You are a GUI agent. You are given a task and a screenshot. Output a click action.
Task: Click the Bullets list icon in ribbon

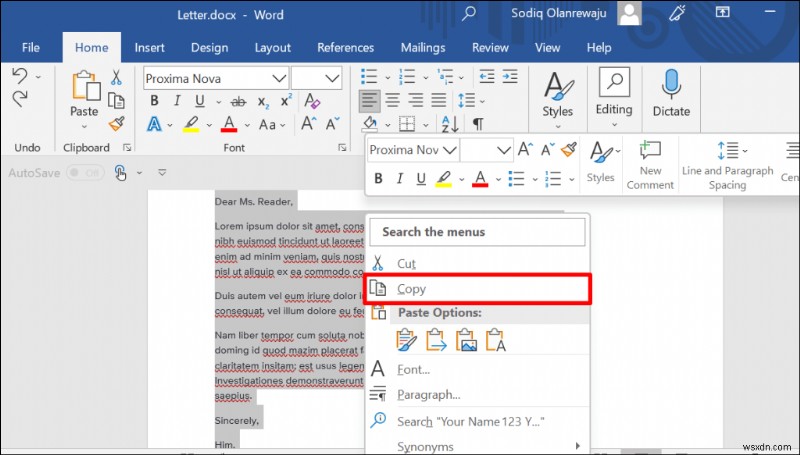(x=369, y=77)
